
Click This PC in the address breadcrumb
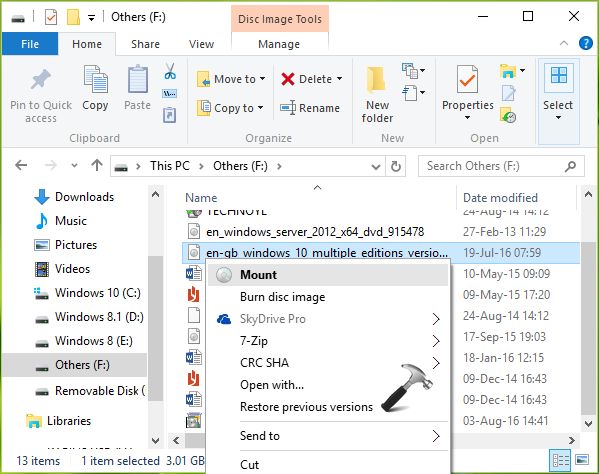pos(170,166)
